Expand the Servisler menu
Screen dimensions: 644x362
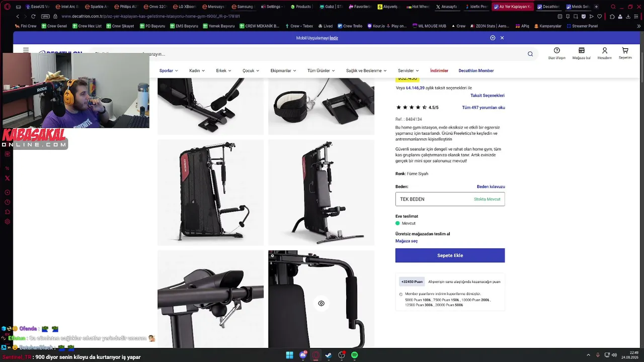408,71
